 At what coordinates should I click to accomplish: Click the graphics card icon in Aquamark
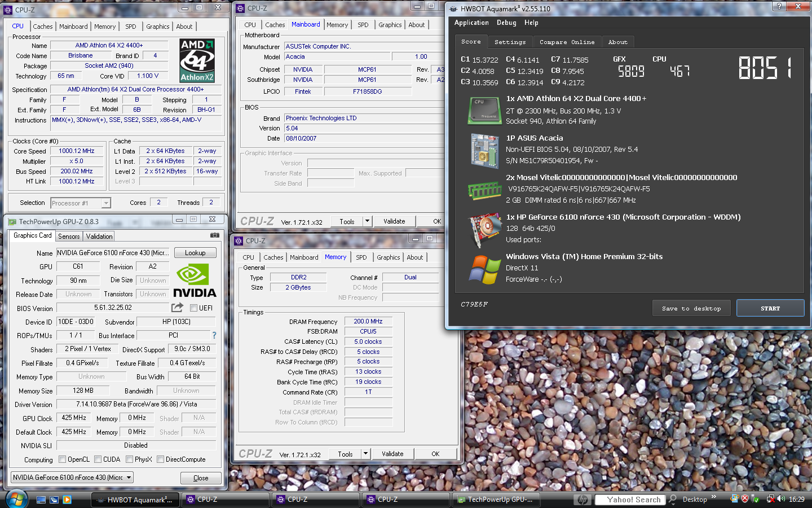pos(484,230)
